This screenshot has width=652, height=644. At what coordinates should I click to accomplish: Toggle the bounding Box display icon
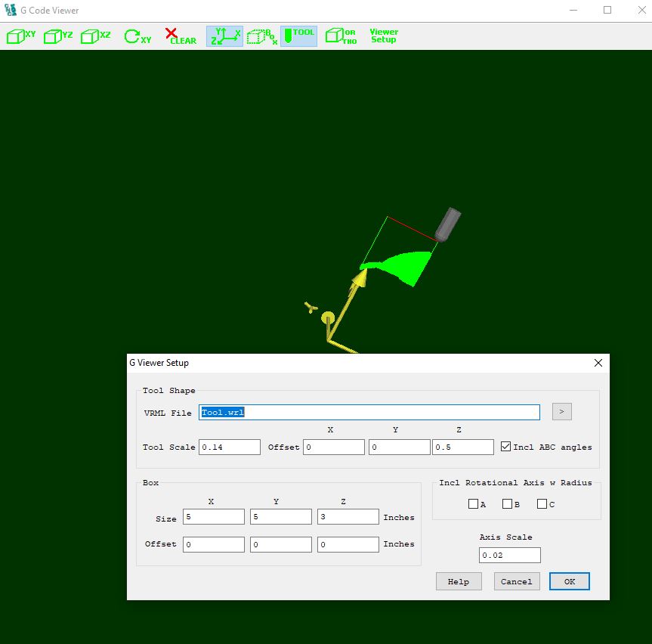pos(261,36)
